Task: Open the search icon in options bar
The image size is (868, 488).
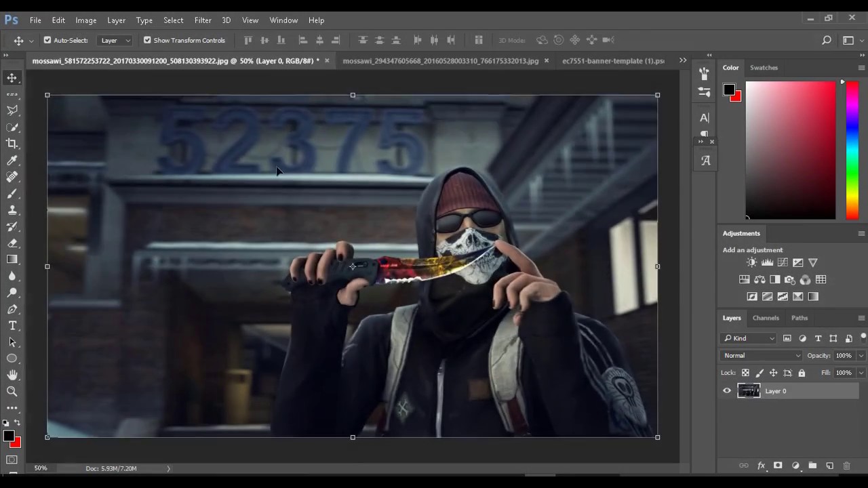Action: (827, 41)
